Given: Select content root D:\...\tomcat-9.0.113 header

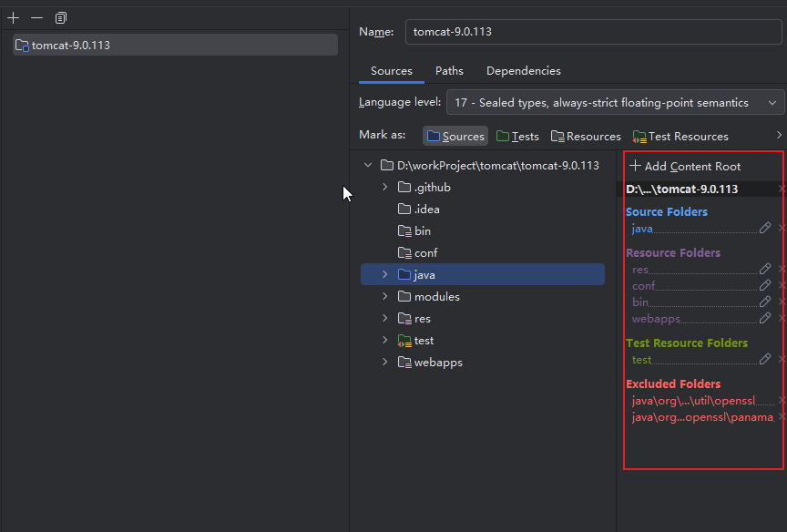Looking at the screenshot, I should (x=681, y=189).
